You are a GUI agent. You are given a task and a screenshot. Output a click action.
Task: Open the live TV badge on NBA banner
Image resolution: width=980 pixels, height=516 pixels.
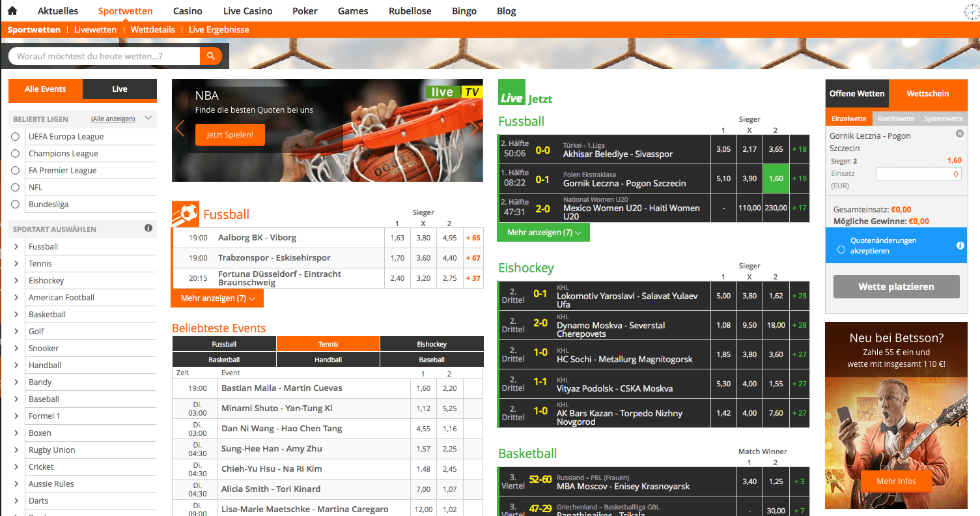tap(454, 93)
